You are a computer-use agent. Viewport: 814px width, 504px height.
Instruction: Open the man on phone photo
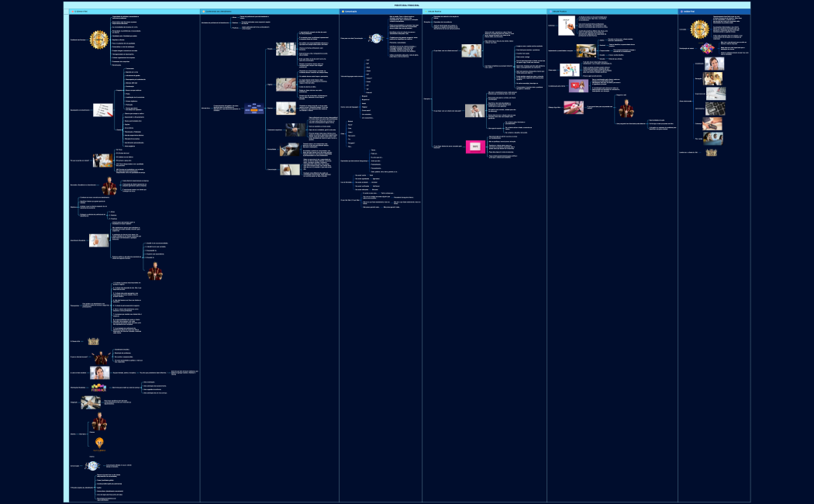(472, 51)
